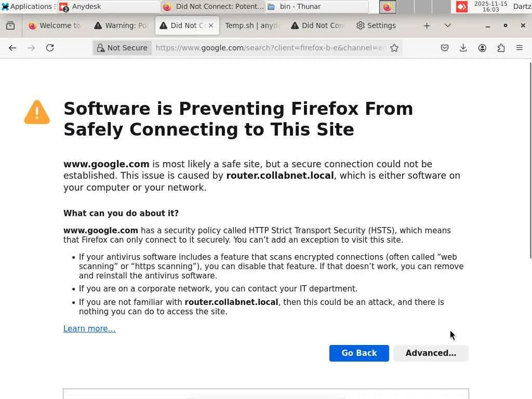Reload the current page
Viewport: 532px width, 399px height.
point(50,48)
